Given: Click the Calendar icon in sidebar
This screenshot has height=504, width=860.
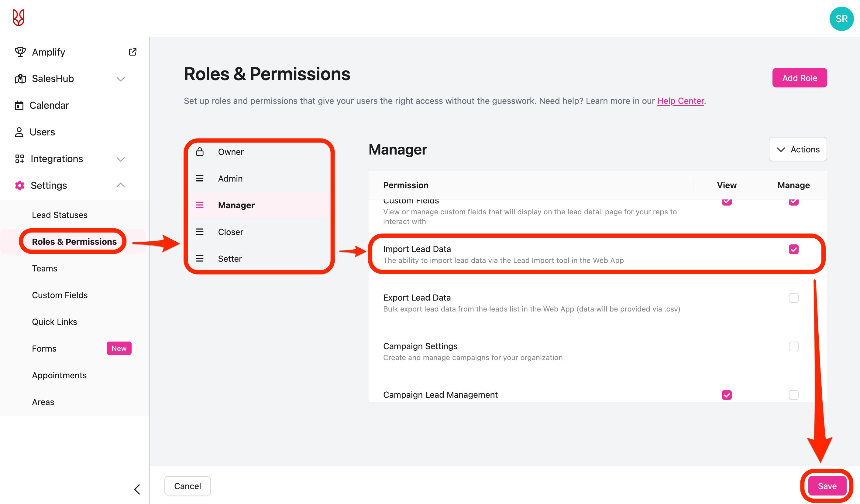Looking at the screenshot, I should pyautogui.click(x=19, y=105).
